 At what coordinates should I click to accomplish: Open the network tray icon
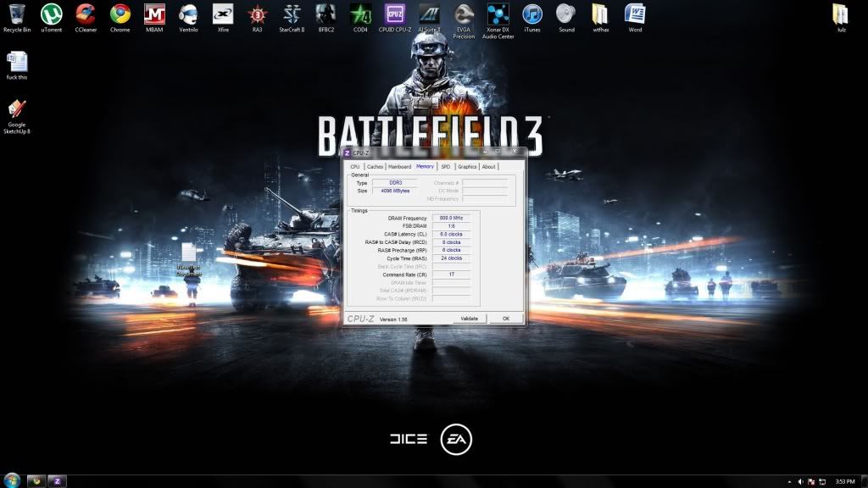click(822, 482)
